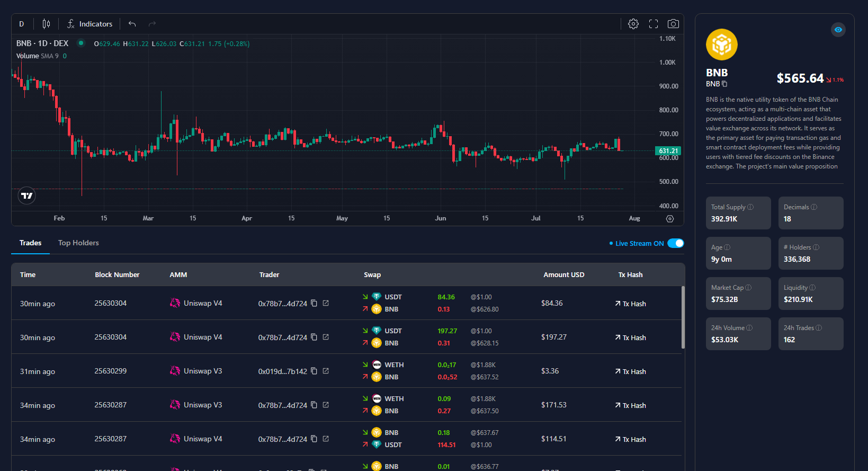868x471 pixels.
Task: Show Holders info tooltip
Action: point(816,247)
